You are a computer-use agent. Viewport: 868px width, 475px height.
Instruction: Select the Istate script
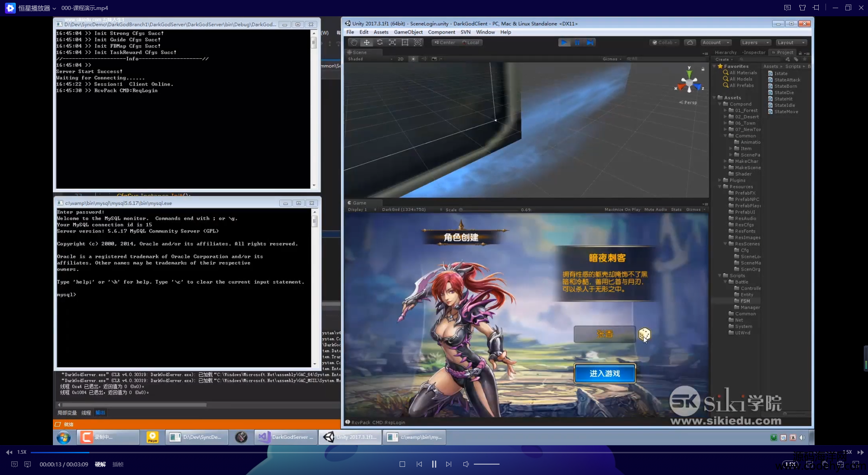click(778, 74)
